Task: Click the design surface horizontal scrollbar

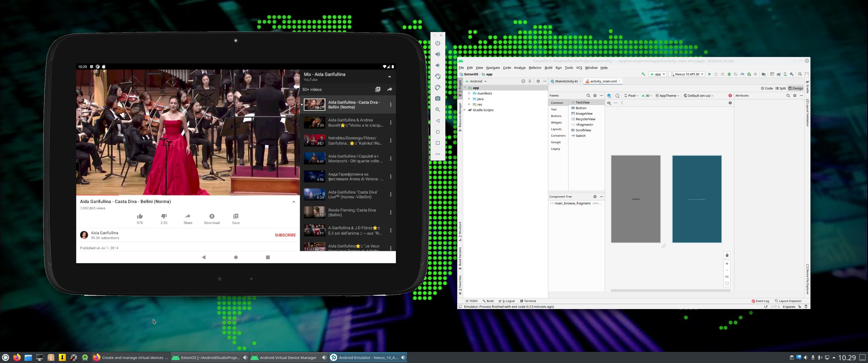Action: tap(670, 290)
